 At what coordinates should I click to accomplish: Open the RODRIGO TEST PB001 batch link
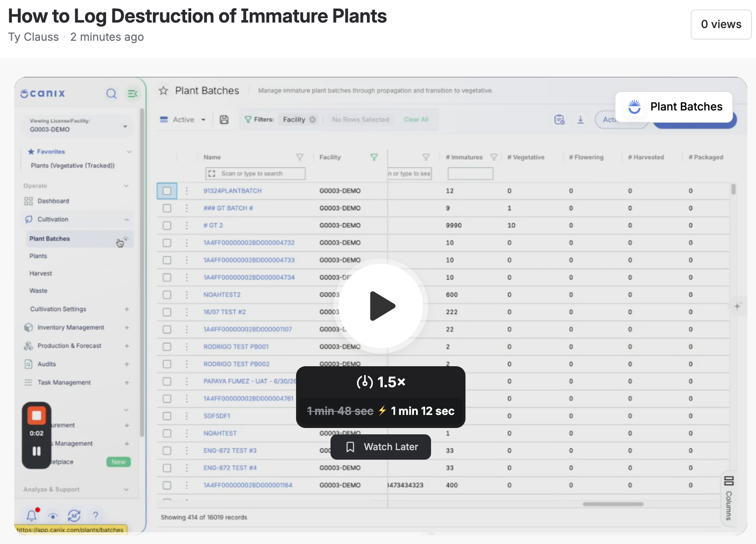click(236, 346)
